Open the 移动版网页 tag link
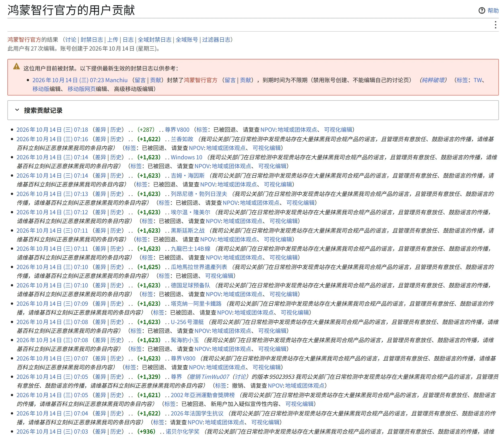The image size is (504, 435). 82,89
